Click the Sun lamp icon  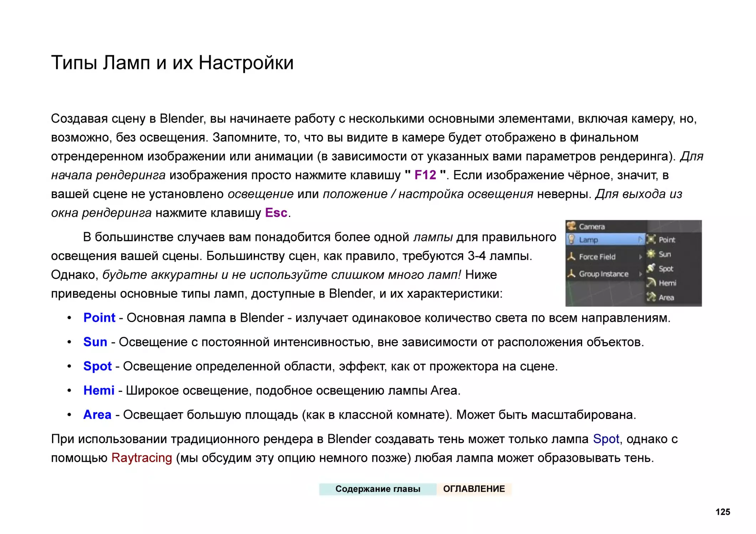[x=651, y=254]
